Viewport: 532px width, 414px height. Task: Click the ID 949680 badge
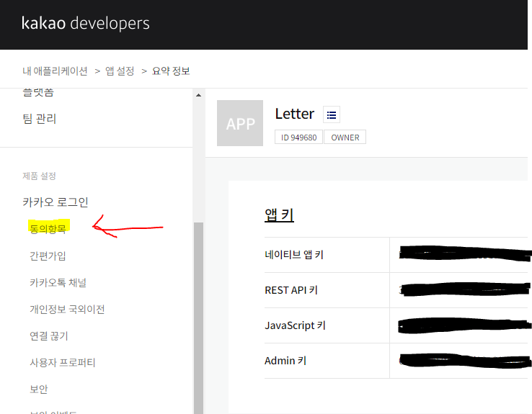(x=298, y=138)
